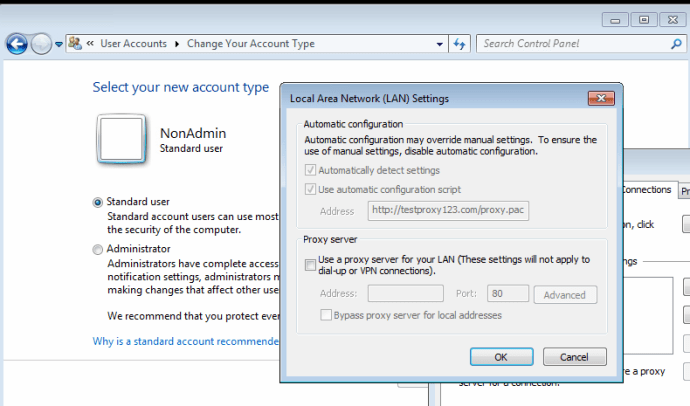Open the User Accounts breadcrumb
Viewport: 690px width, 406px height.
[135, 44]
